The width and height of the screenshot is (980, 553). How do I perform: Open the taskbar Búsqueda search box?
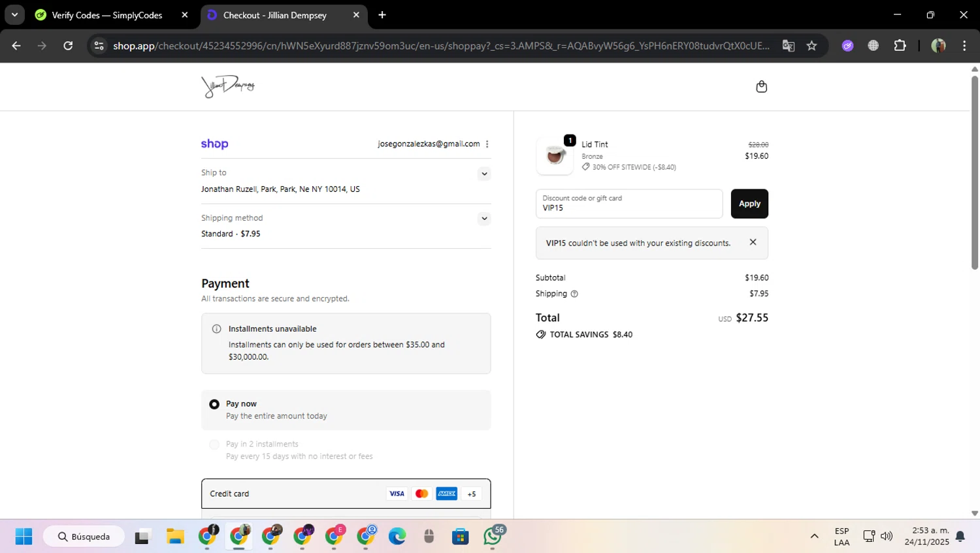click(x=84, y=537)
